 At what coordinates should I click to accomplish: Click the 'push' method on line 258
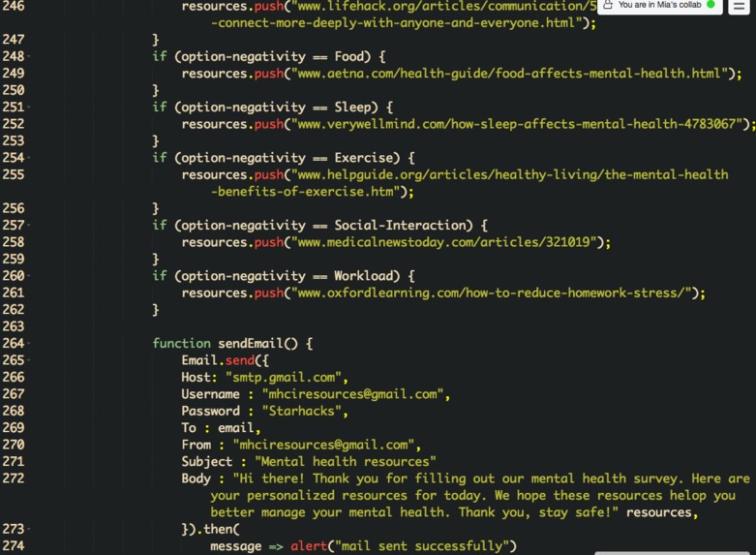click(x=268, y=242)
